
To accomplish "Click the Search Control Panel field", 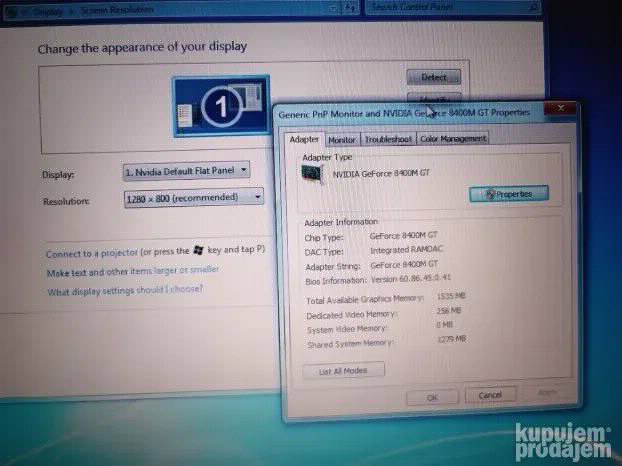I will [452, 7].
